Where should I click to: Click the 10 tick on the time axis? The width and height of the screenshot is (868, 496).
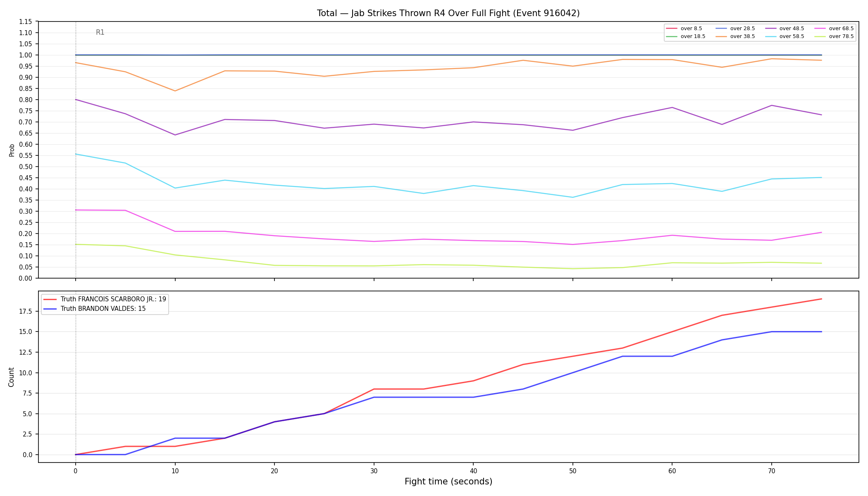click(175, 470)
